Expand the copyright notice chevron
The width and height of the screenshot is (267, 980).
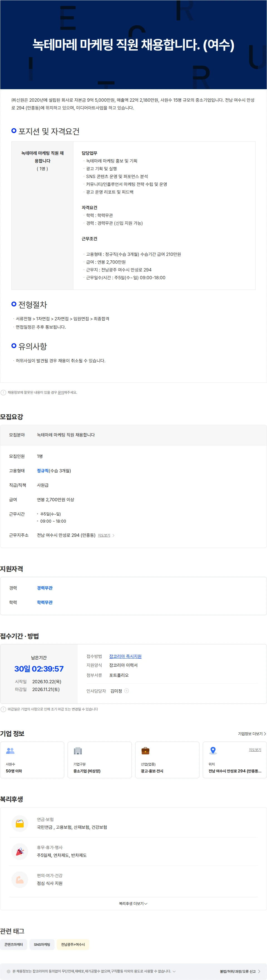point(174,971)
